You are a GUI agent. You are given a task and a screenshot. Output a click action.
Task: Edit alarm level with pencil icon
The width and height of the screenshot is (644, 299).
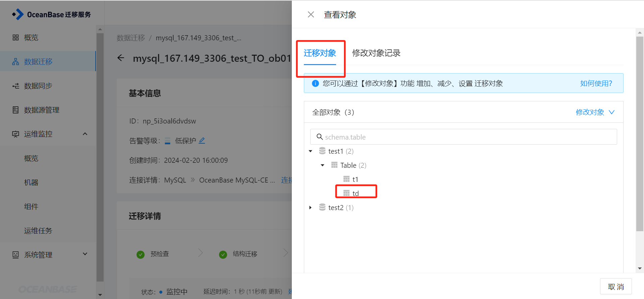pos(202,141)
